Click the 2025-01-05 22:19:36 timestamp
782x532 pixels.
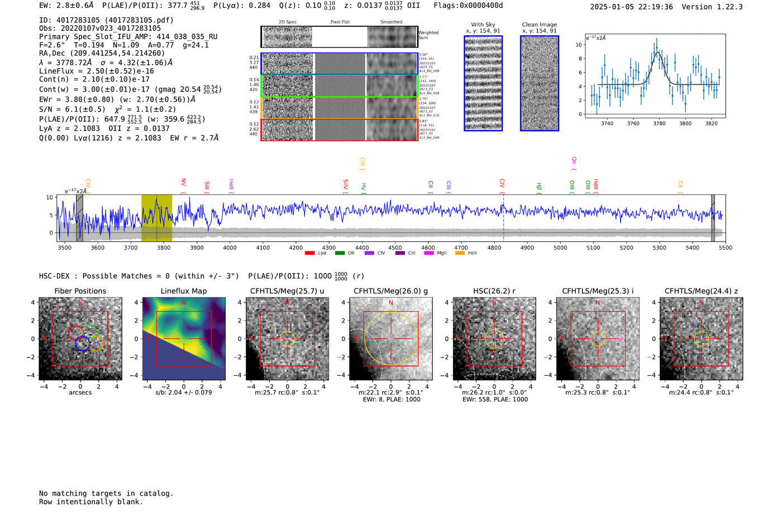631,7
